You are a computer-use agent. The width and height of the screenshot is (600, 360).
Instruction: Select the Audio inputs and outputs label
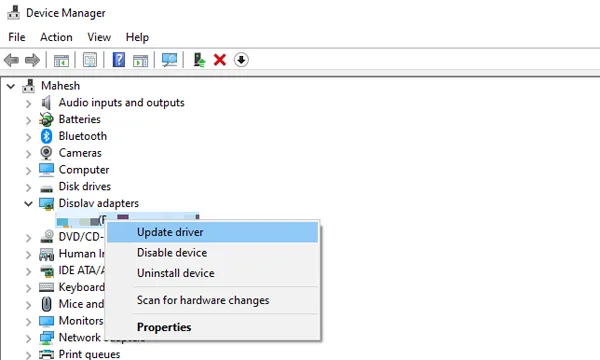click(121, 103)
